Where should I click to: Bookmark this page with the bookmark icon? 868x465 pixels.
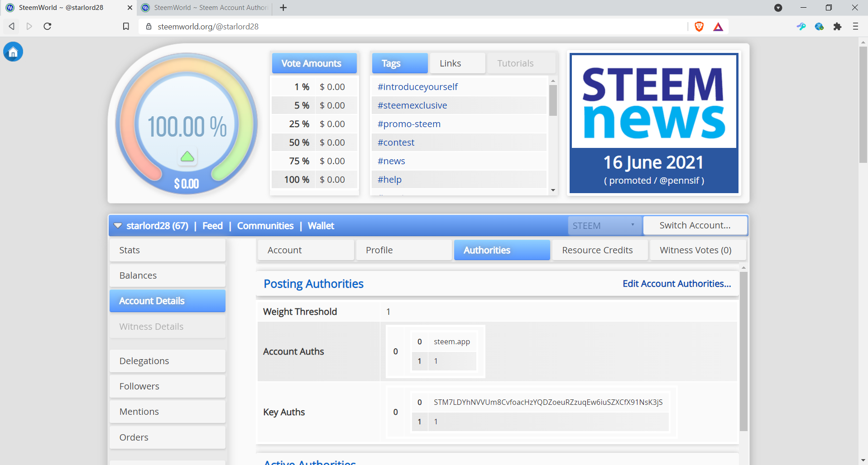126,26
